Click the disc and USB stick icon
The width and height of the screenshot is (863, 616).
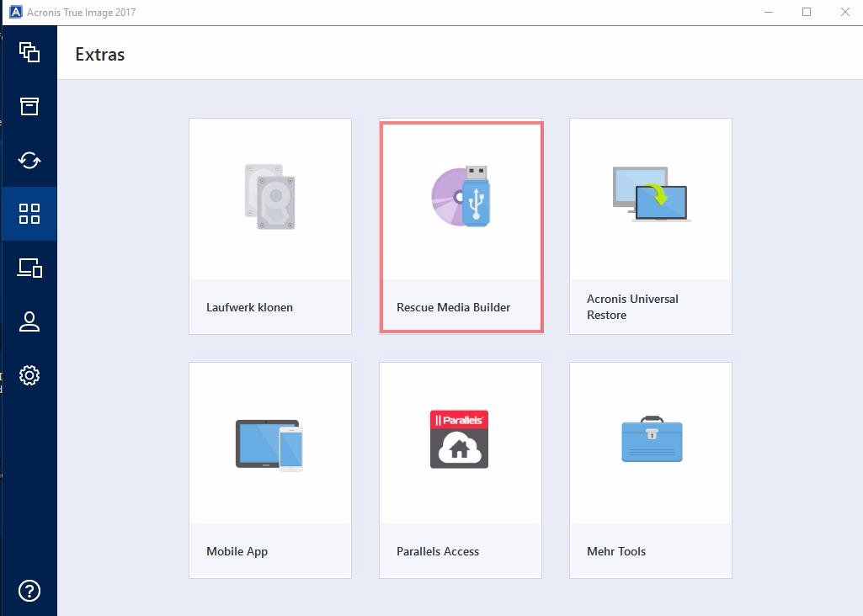click(x=461, y=196)
